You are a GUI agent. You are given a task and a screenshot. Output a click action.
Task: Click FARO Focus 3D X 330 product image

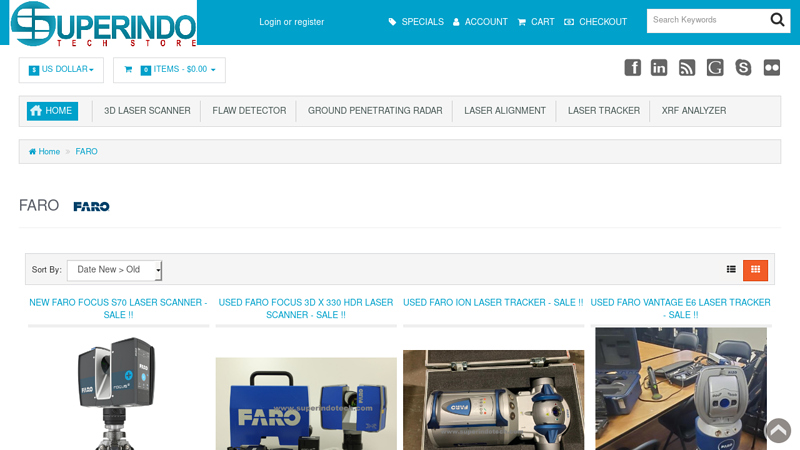coord(306,404)
